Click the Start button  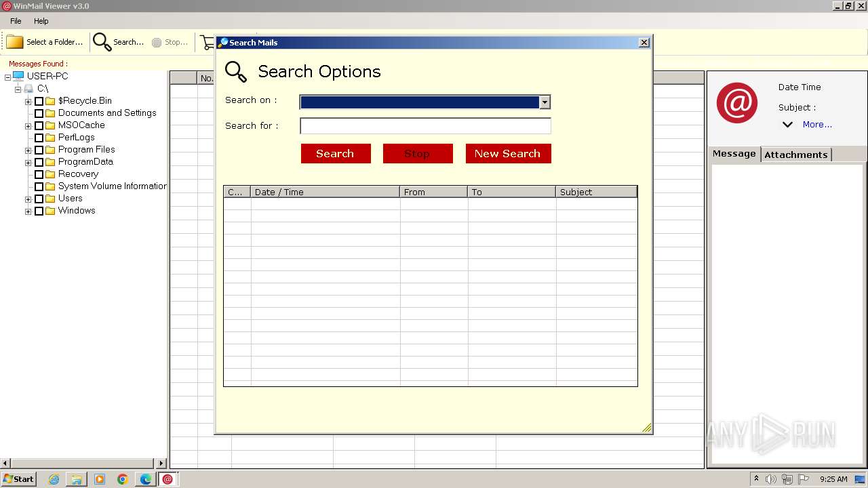(x=19, y=479)
